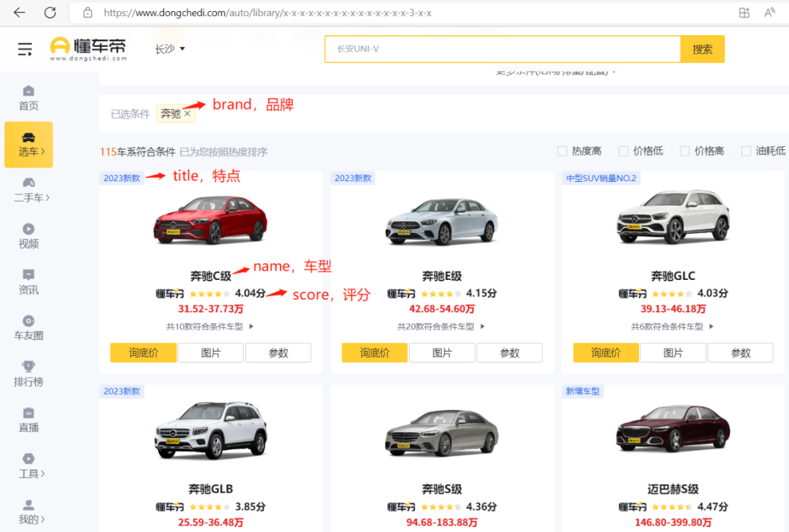
Task: Open 排行榜 rankings section
Action: point(28,374)
